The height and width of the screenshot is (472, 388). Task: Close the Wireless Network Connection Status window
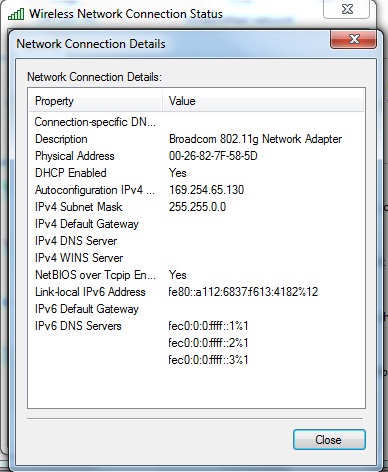tap(347, 9)
